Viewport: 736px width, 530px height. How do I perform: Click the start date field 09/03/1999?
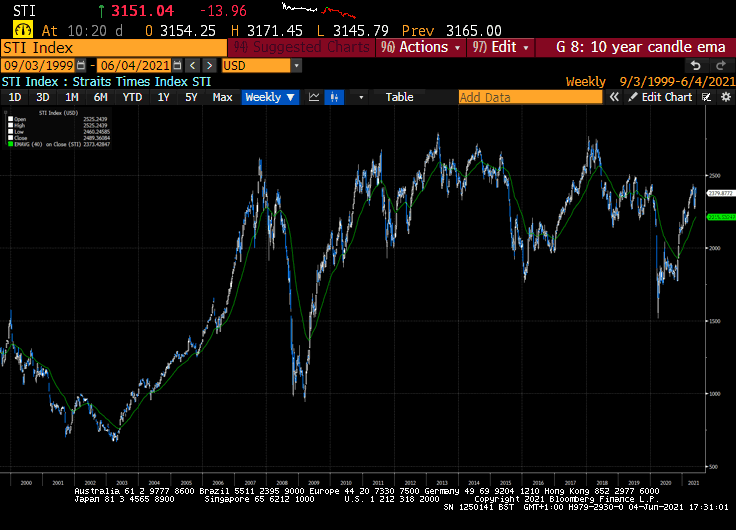pos(38,66)
